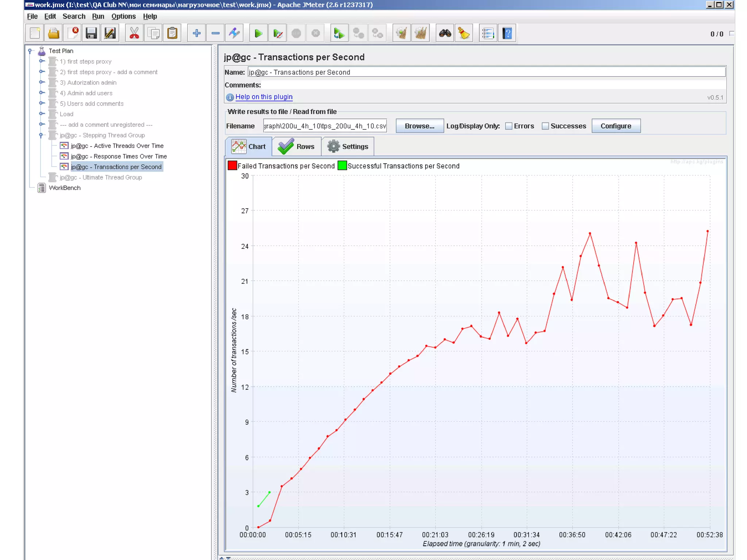Screen dimensions: 747x560
Task: Click the red Failed Transactions legend swatch
Action: coord(232,166)
